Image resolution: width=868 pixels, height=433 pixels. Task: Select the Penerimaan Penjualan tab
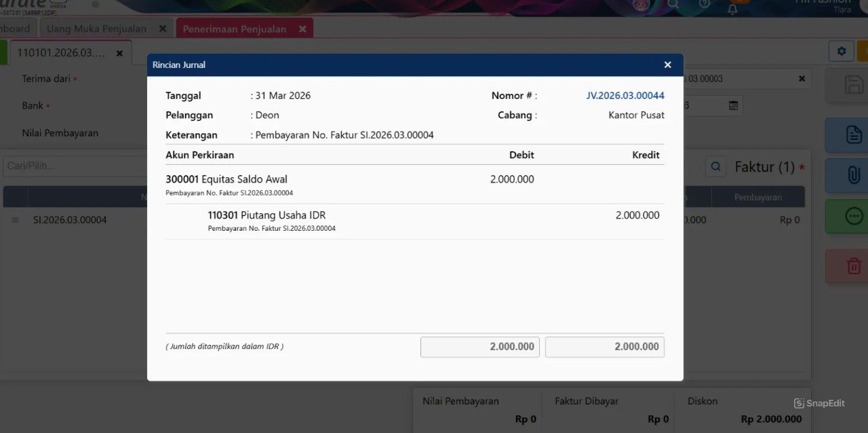235,29
